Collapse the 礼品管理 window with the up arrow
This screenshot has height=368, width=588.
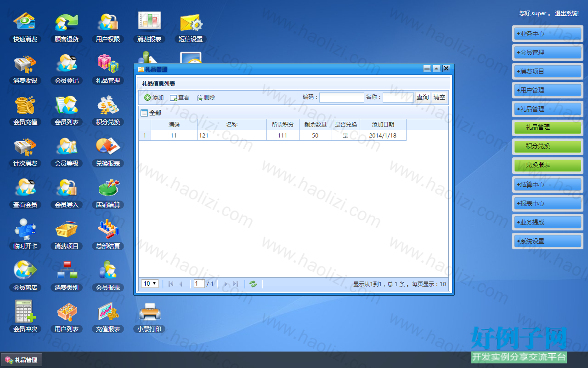[x=436, y=69]
